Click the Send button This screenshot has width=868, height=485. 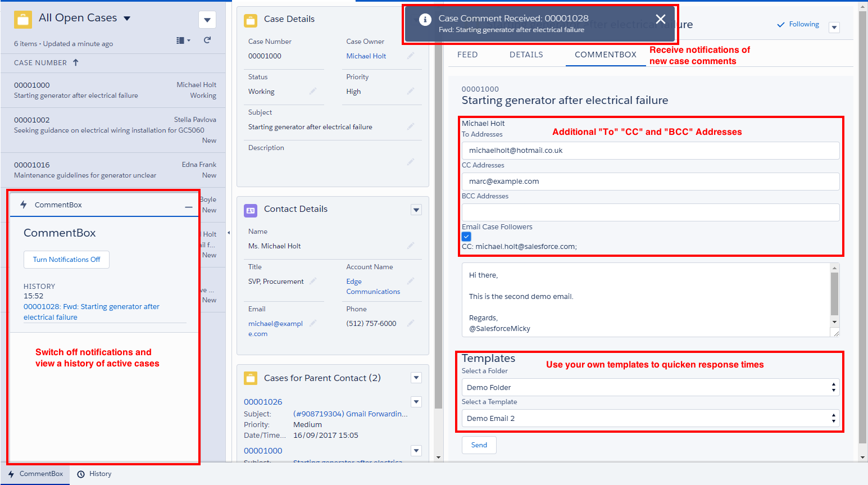point(479,445)
